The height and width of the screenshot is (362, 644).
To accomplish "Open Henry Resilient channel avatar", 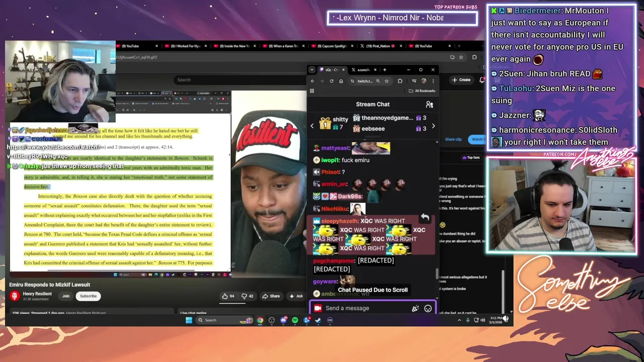I will [15, 296].
